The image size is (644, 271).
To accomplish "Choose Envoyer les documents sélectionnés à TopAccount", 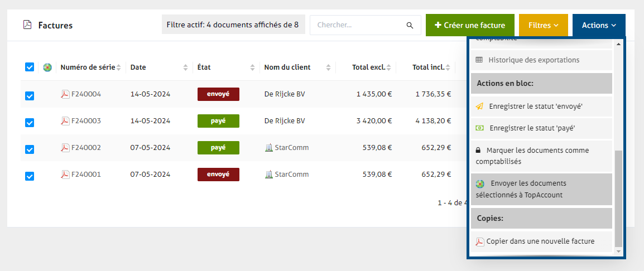I will (541, 189).
